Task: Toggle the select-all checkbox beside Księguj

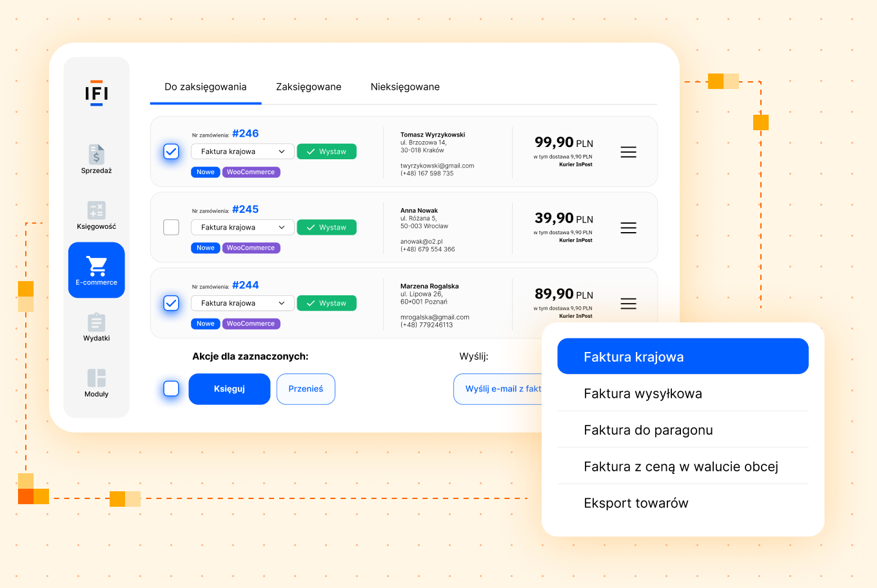Action: [x=171, y=389]
